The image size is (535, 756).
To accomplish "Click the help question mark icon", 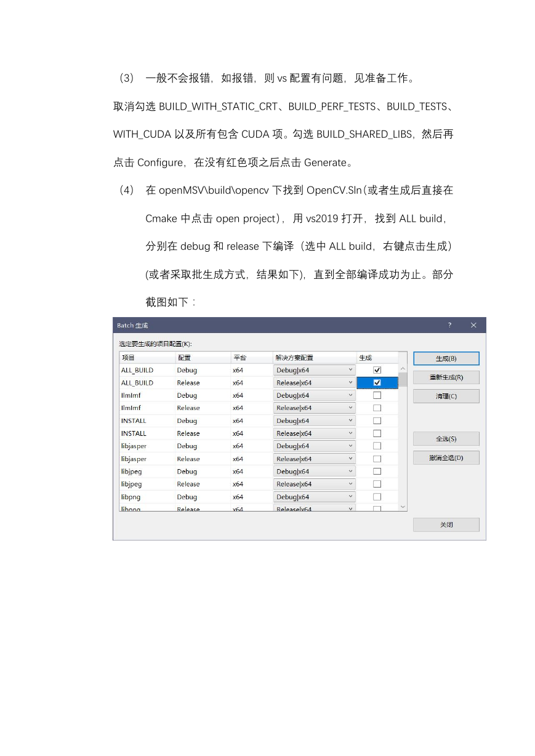I will tap(449, 325).
